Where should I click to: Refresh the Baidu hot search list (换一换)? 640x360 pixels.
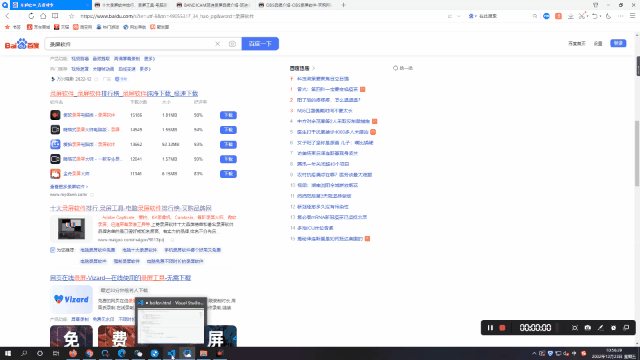pos(403,68)
